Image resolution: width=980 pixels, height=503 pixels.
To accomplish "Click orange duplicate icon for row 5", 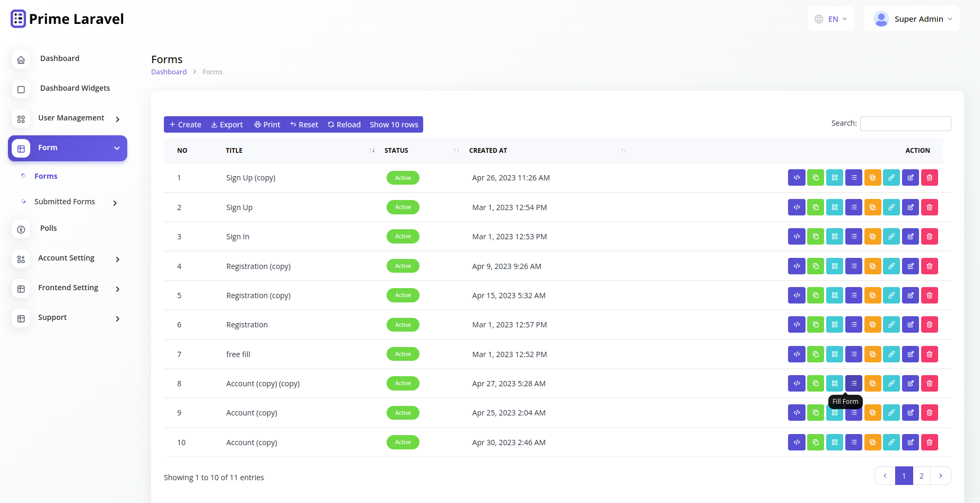I will click(872, 296).
